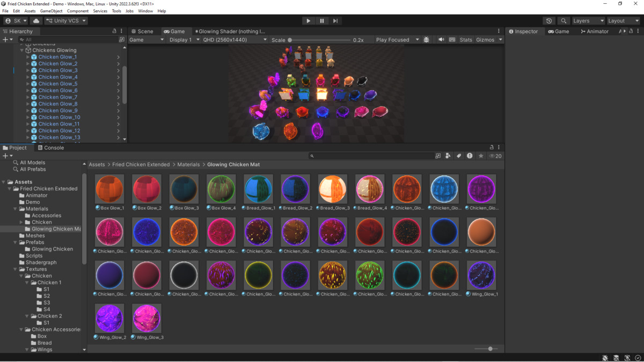Screen dimensions: 644x362
Task: Open the Unity VCS dropdown
Action: pyautogui.click(x=66, y=21)
